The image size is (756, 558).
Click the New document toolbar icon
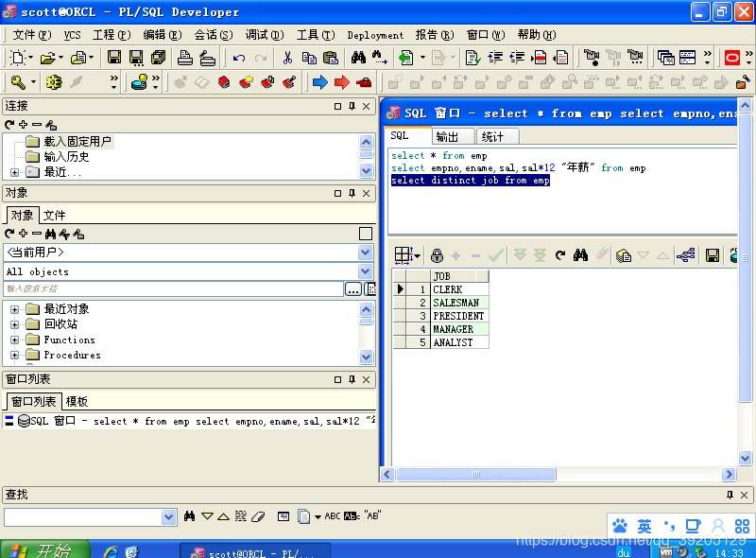17,58
